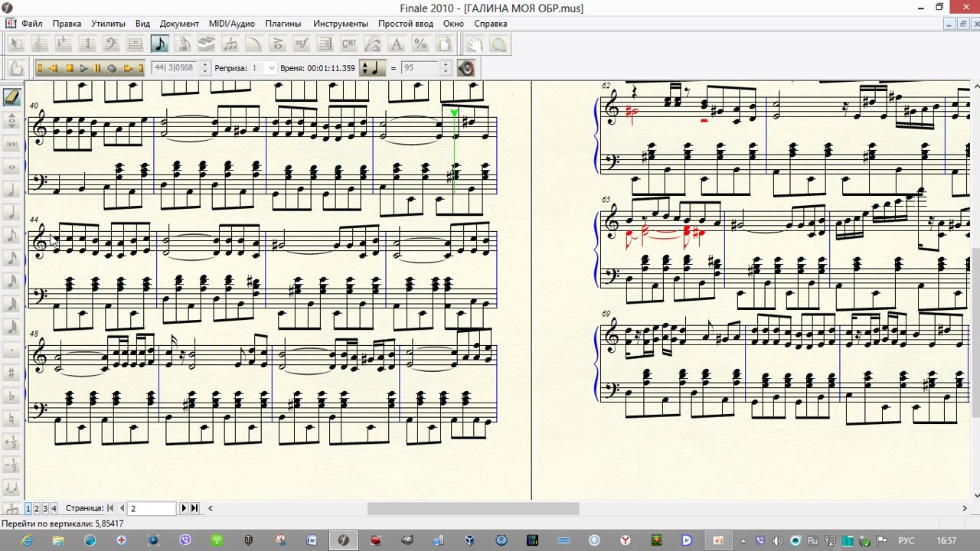
Task: Go to the first page
Action: (110, 508)
